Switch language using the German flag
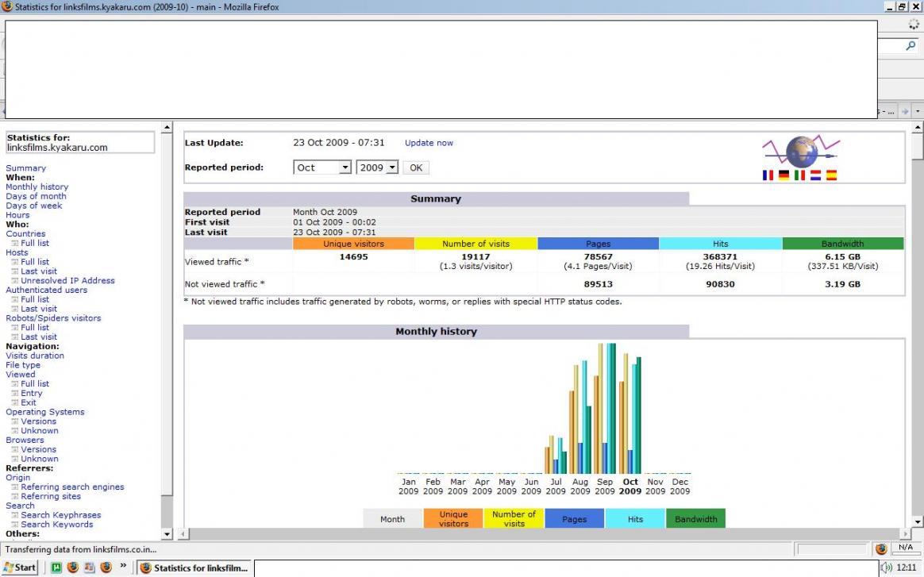This screenshot has height=577, width=924. point(783,175)
